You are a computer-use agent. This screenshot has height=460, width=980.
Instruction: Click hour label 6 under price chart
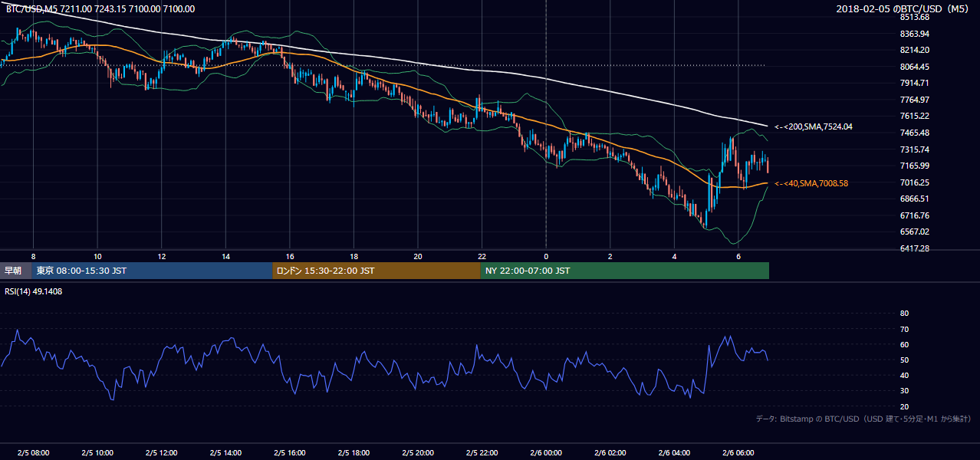(738, 256)
